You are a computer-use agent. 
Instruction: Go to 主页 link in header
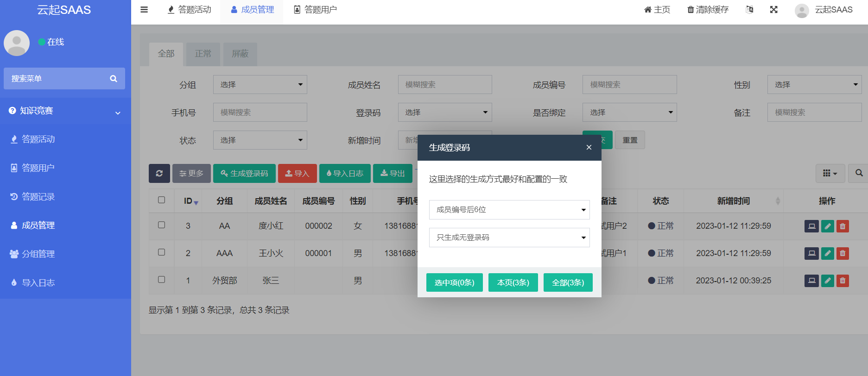point(657,10)
